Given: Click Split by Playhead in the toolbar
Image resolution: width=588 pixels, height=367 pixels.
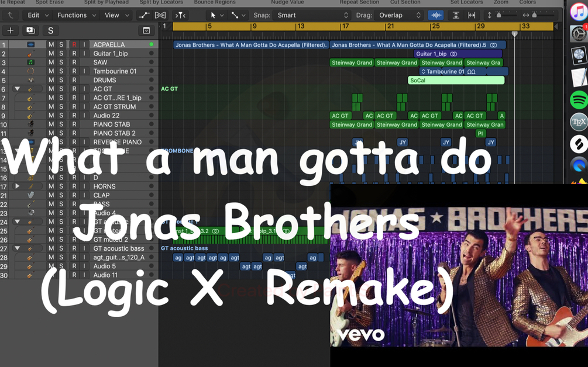Looking at the screenshot, I should pyautogui.click(x=106, y=2).
